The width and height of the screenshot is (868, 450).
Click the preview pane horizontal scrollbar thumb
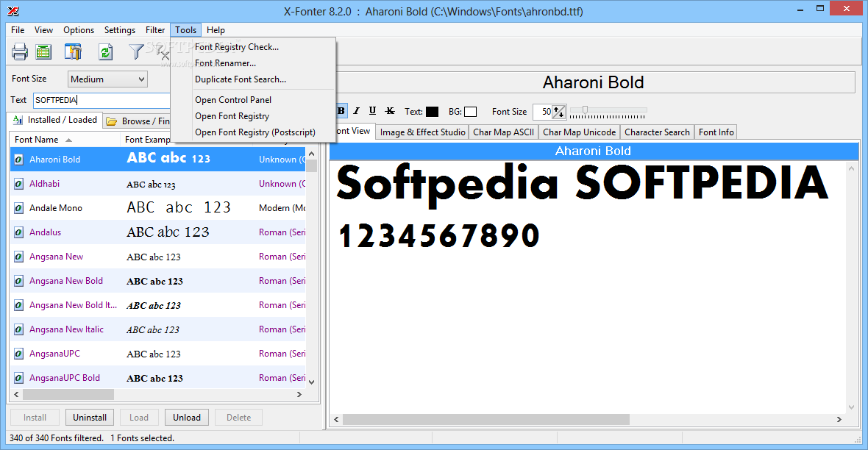[486, 420]
